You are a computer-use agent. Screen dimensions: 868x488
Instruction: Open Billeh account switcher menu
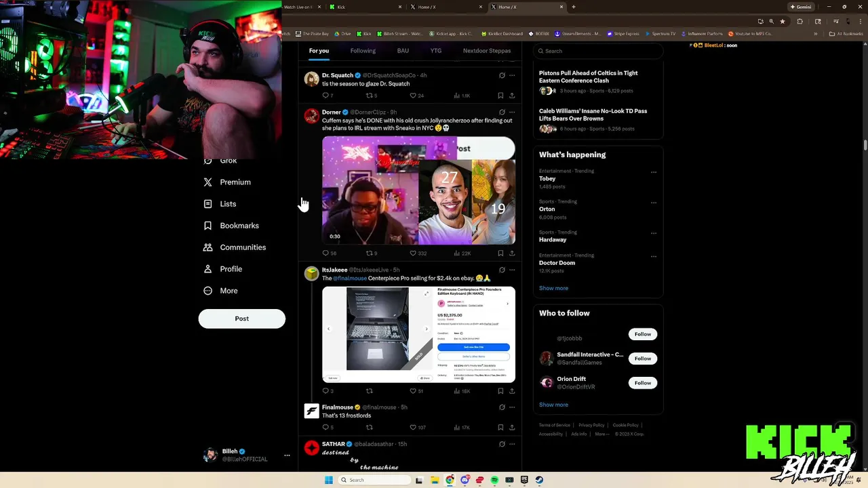pos(248,455)
